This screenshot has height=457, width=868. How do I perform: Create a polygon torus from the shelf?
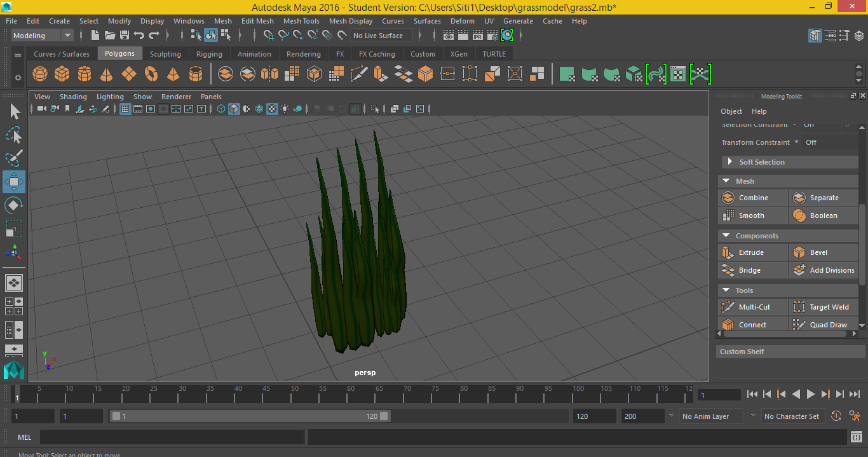pyautogui.click(x=151, y=74)
